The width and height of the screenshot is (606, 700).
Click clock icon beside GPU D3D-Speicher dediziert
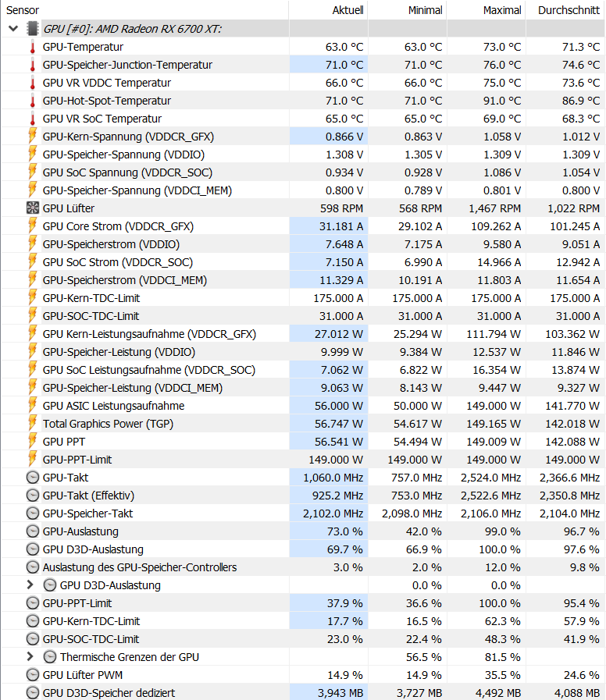[x=33, y=693]
